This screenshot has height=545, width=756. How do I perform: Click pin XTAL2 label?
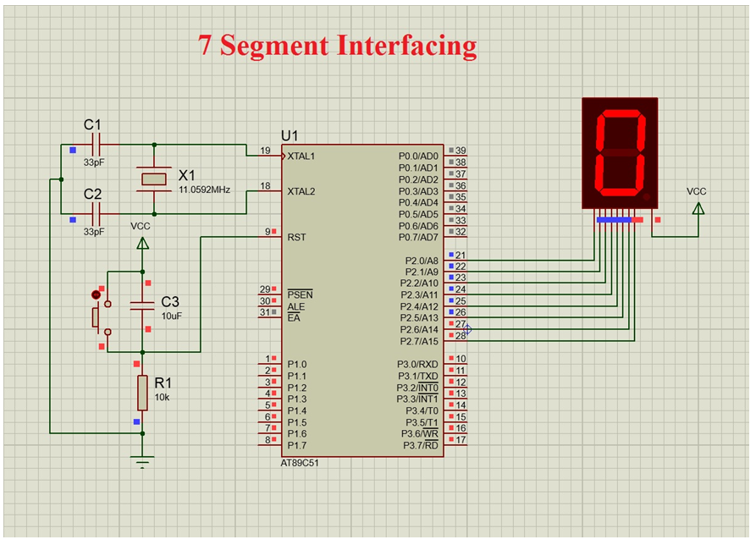(x=301, y=191)
